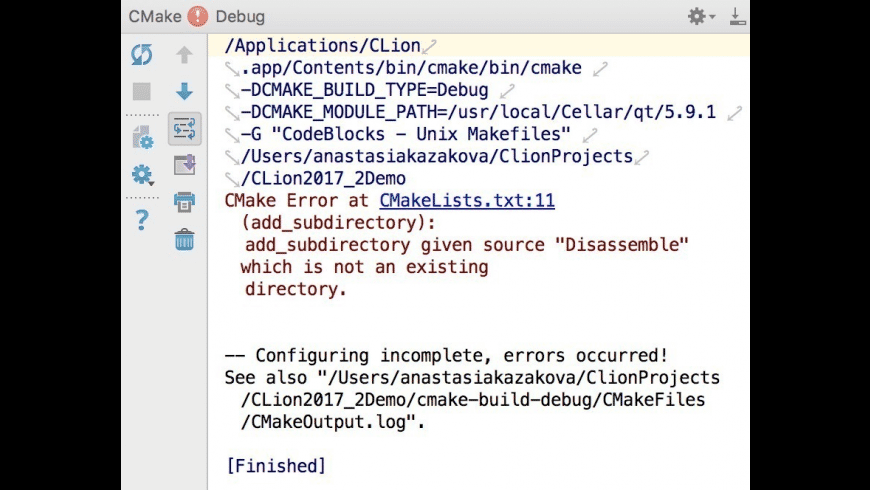Clear all output with trash icon
Viewport: 870px width, 490px height.
[x=184, y=239]
